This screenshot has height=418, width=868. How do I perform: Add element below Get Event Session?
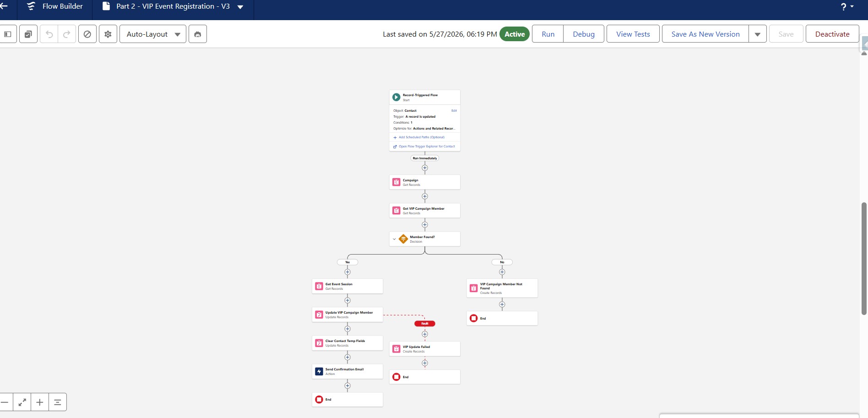click(347, 301)
